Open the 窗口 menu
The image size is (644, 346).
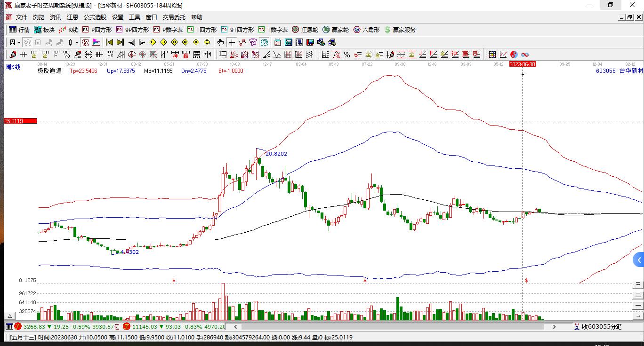(152, 17)
